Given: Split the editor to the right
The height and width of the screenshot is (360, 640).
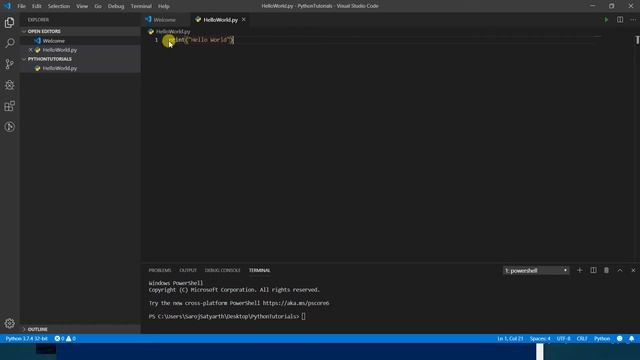Looking at the screenshot, I should 620,20.
